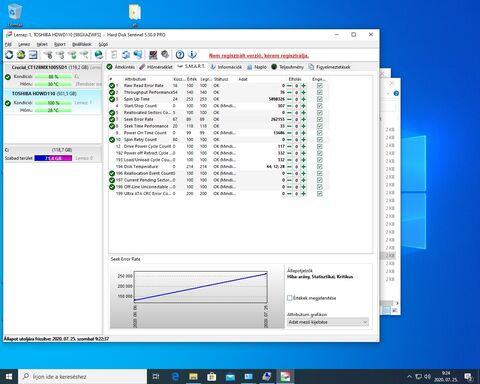Toggle enable checkbox for Current Pending Sector
480x384 pixels.
pyautogui.click(x=320, y=180)
